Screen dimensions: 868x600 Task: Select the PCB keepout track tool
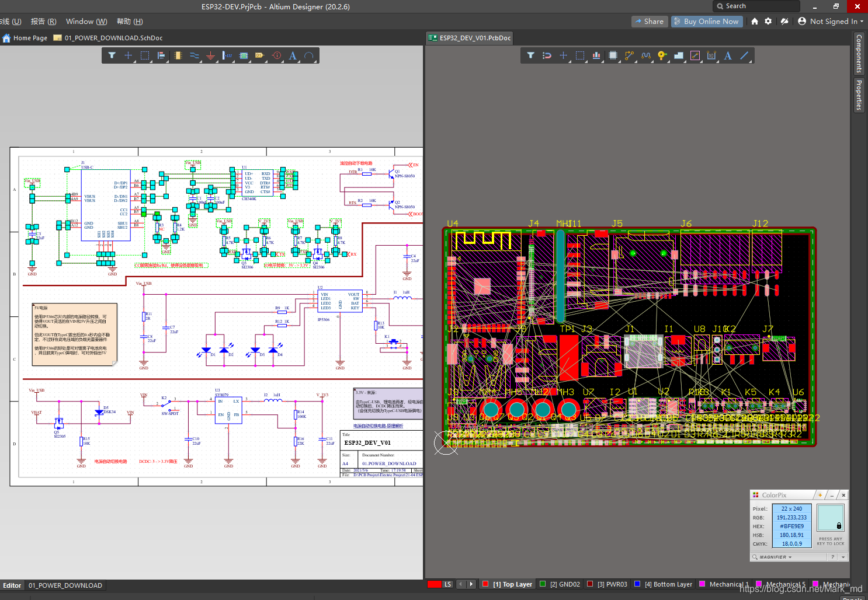[x=695, y=55]
